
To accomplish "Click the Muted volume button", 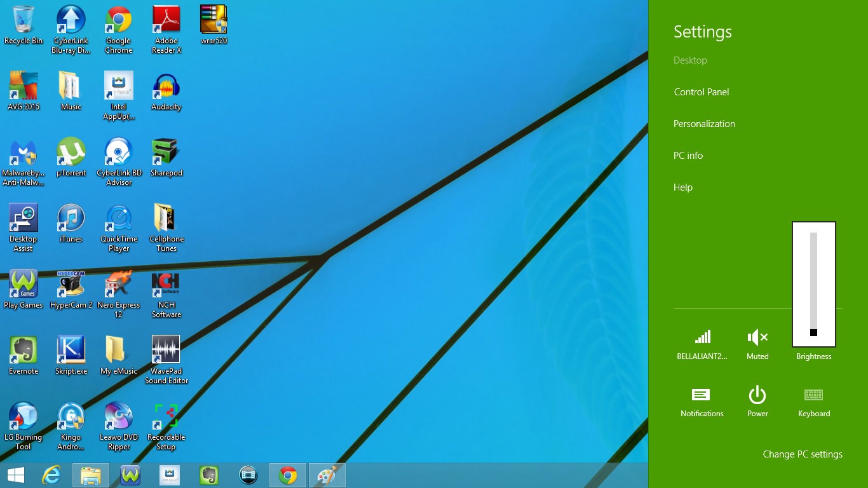I will tap(757, 344).
